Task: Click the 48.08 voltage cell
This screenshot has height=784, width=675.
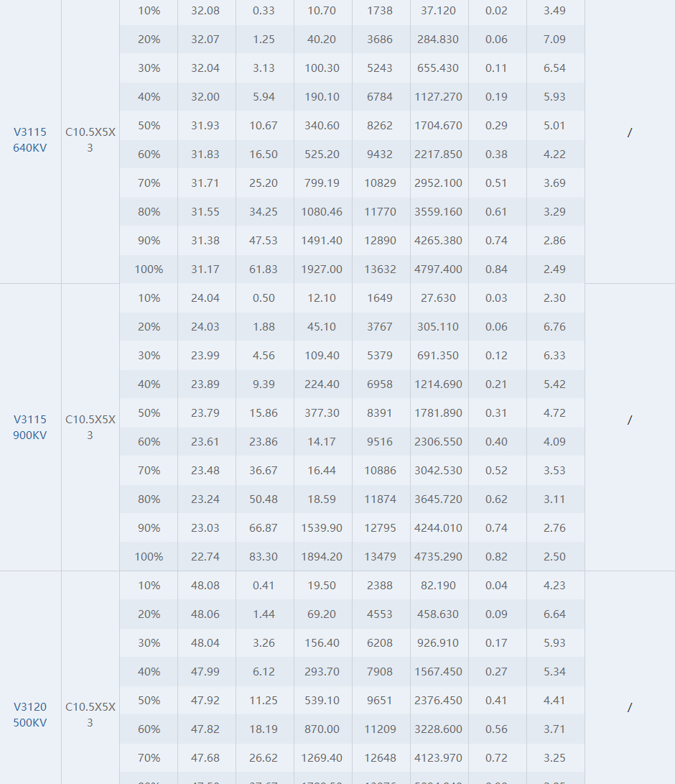Action: point(205,586)
